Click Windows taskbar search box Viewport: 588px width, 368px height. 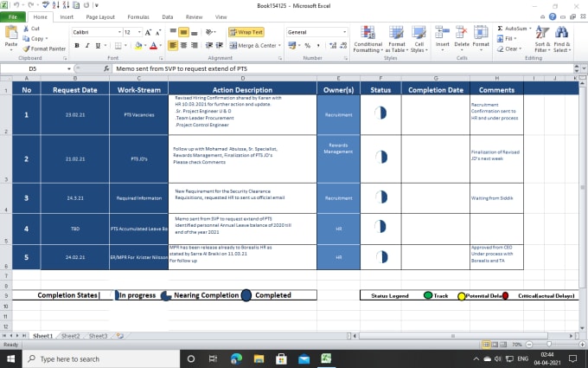tap(101, 359)
